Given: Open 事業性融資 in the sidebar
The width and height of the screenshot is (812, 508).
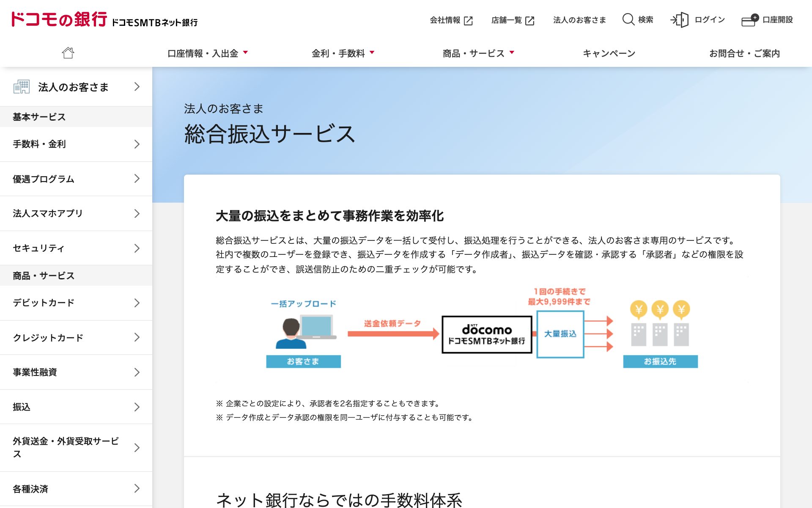Looking at the screenshot, I should pyautogui.click(x=76, y=373).
